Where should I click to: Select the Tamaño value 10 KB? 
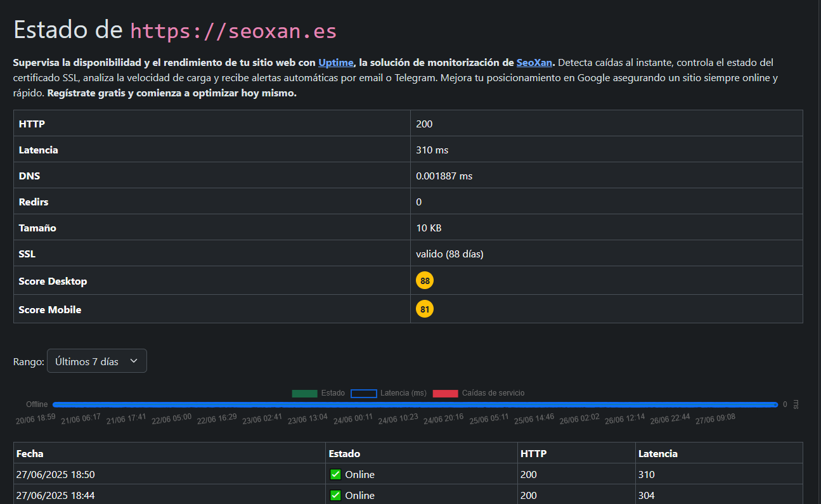[x=429, y=228]
